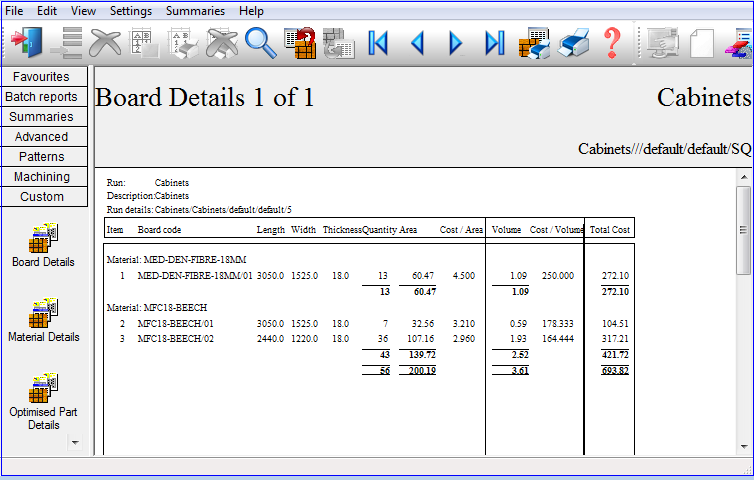
Task: Click report scrollbar down arrow
Action: coord(744,447)
